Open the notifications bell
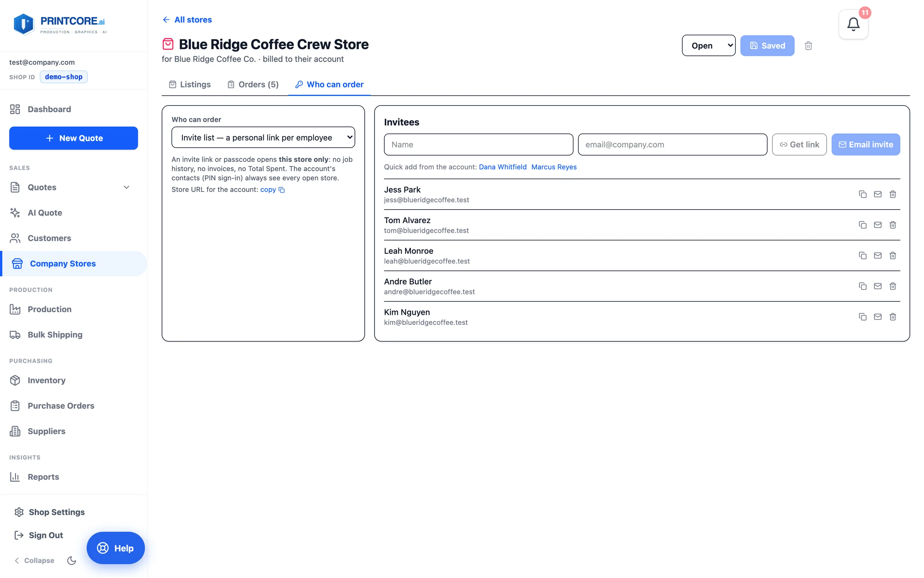The height and width of the screenshot is (578, 924). click(x=853, y=24)
